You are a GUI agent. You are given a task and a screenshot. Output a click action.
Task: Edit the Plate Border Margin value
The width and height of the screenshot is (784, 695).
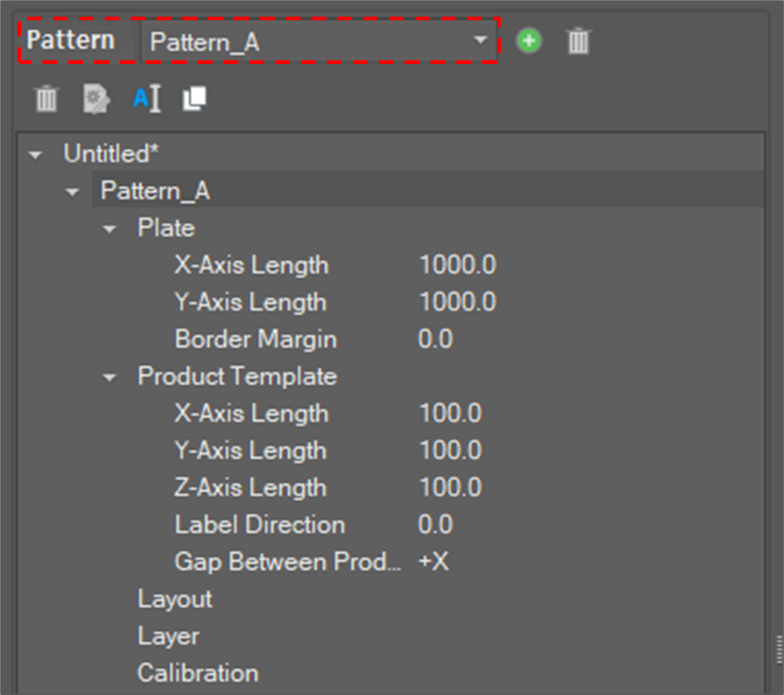435,339
